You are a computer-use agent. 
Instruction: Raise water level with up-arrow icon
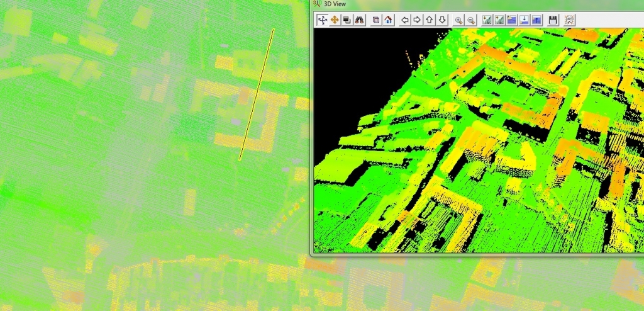(536, 20)
